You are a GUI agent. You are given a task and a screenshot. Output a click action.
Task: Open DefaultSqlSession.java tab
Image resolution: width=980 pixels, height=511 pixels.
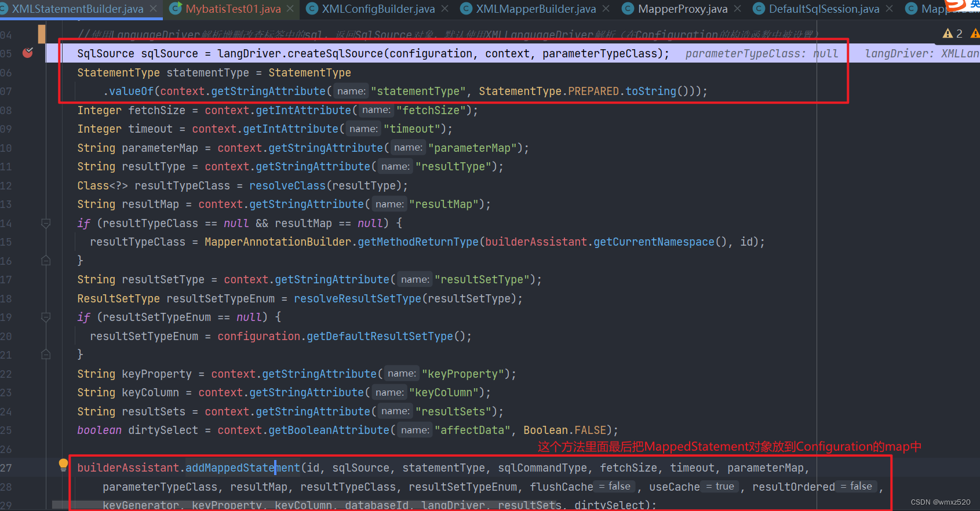coord(824,9)
